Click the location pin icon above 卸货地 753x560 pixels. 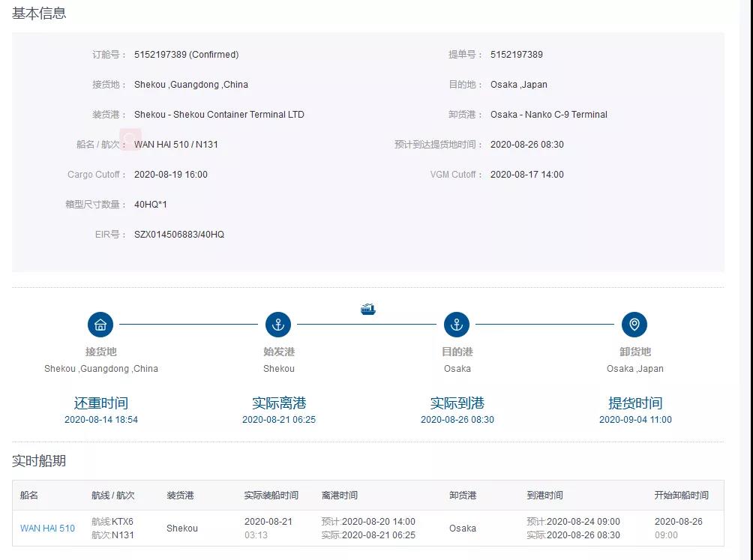tap(634, 325)
